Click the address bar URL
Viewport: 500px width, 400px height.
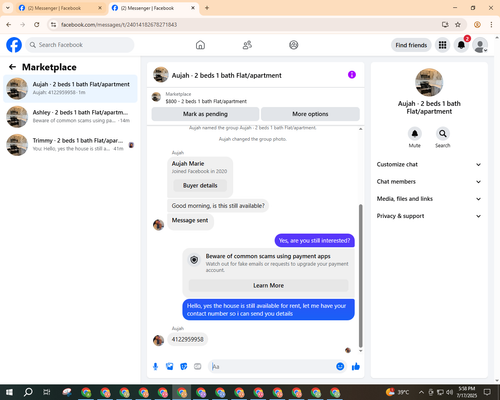coord(119,25)
